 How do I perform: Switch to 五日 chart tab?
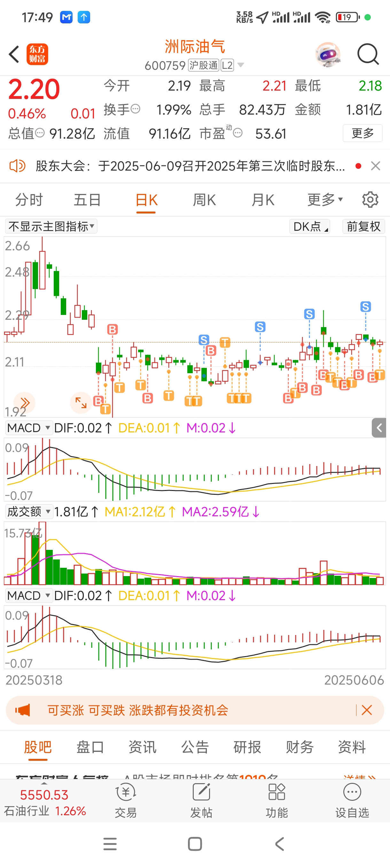tap(88, 200)
